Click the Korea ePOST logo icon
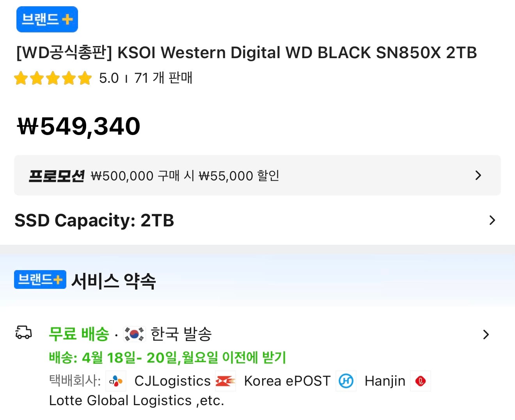Viewport: 515px width, 420px height. tap(226, 381)
